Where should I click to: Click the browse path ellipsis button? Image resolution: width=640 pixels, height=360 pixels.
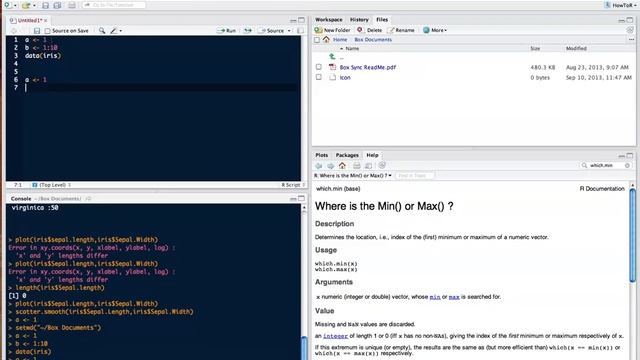(631, 40)
